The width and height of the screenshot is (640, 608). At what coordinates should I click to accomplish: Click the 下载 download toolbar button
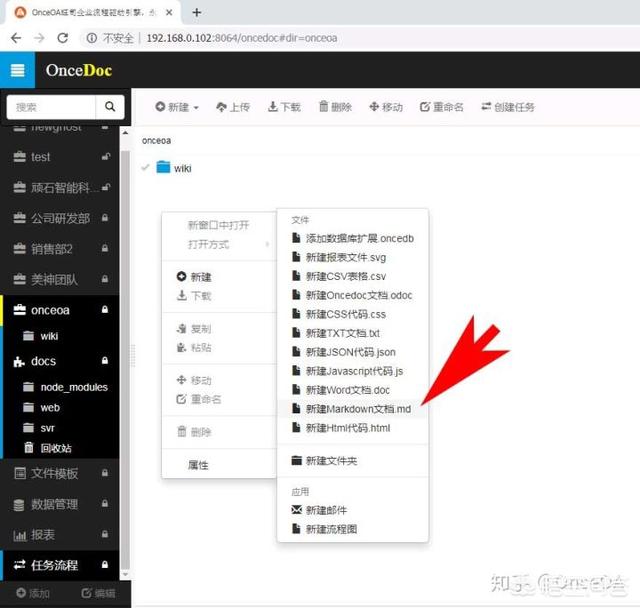(x=283, y=107)
